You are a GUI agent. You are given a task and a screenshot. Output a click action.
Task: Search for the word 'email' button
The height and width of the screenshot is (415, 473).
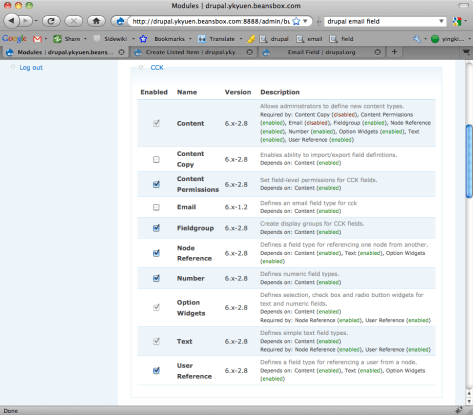click(309, 39)
